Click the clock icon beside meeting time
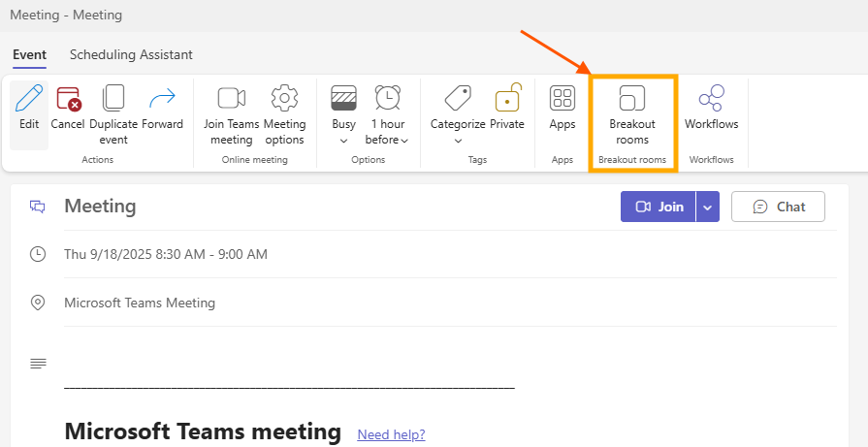 (x=38, y=254)
